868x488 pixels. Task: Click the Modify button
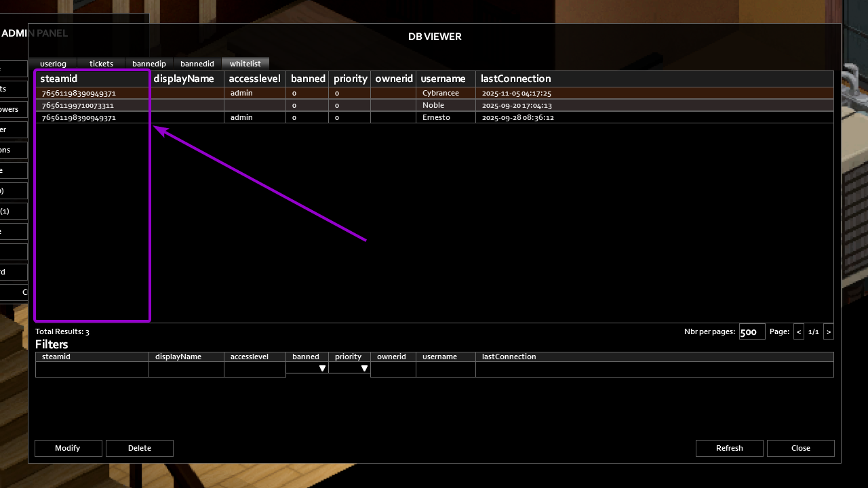pos(68,448)
